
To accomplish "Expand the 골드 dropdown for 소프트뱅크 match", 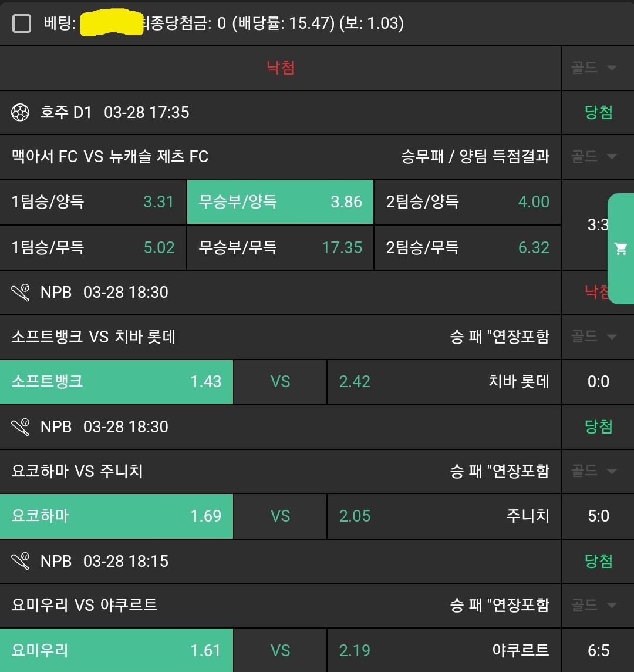I will pos(594,337).
